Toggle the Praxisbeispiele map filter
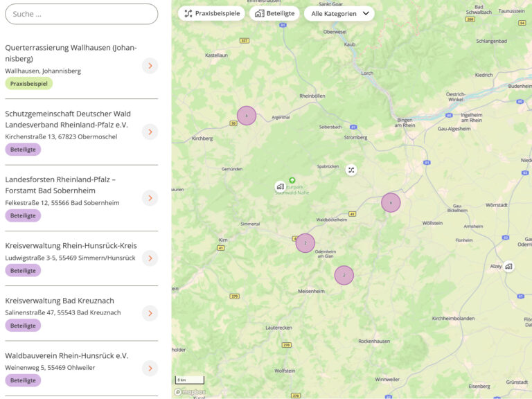 pyautogui.click(x=212, y=14)
